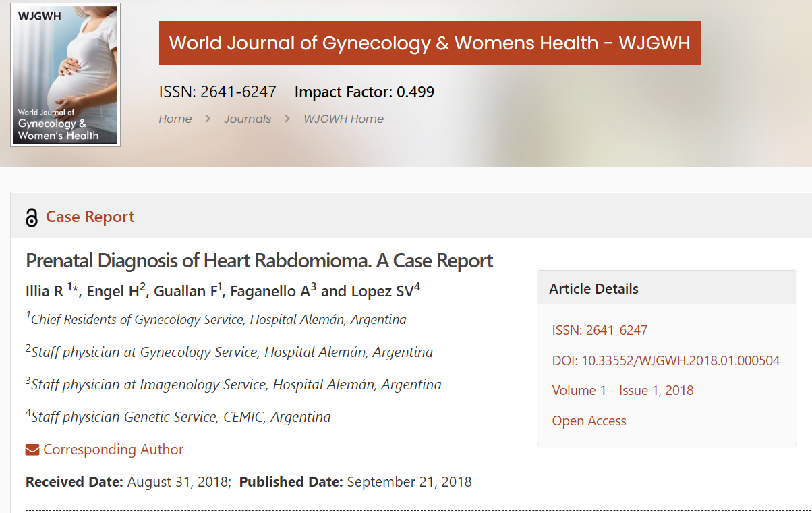Click the Case Report section label
The height and width of the screenshot is (513, 812).
pos(90,217)
